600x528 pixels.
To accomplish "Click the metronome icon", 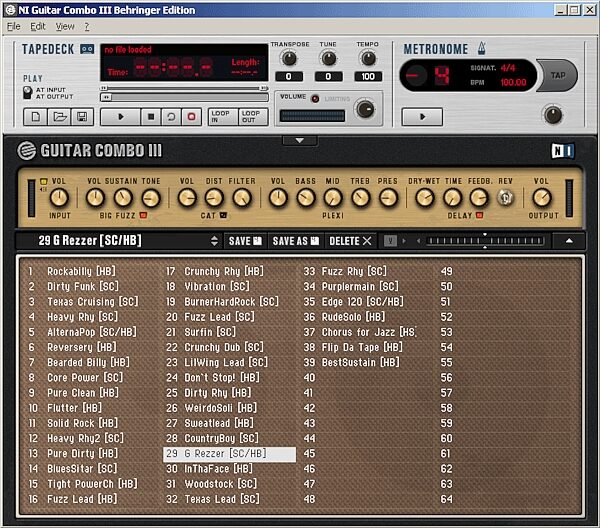I will [482, 48].
